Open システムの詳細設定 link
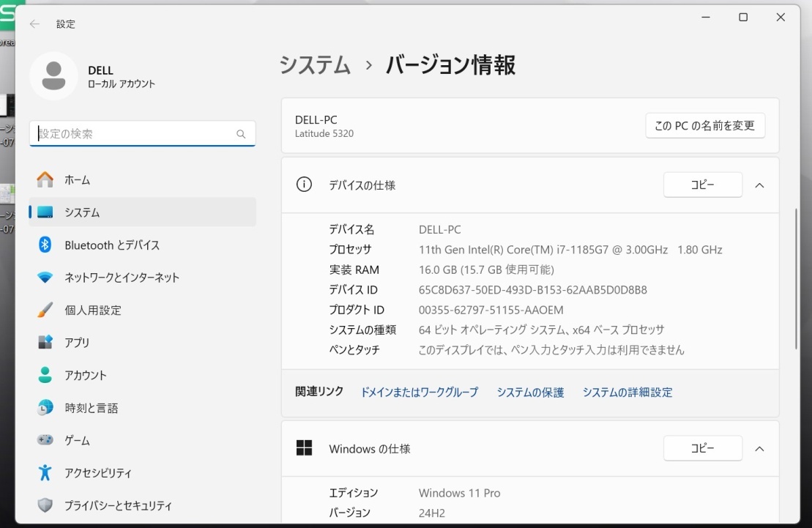This screenshot has height=528, width=812. click(627, 393)
